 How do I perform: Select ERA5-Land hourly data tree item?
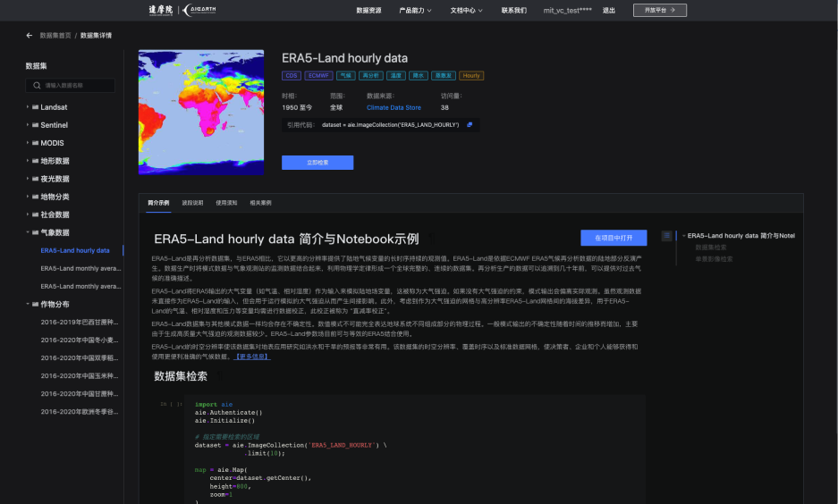click(x=75, y=250)
